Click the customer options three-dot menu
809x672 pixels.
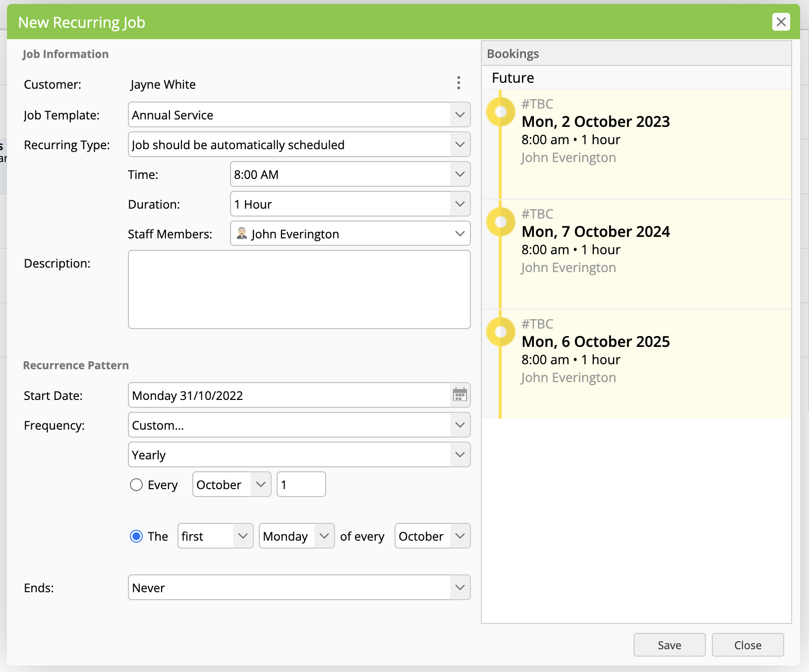(x=459, y=83)
